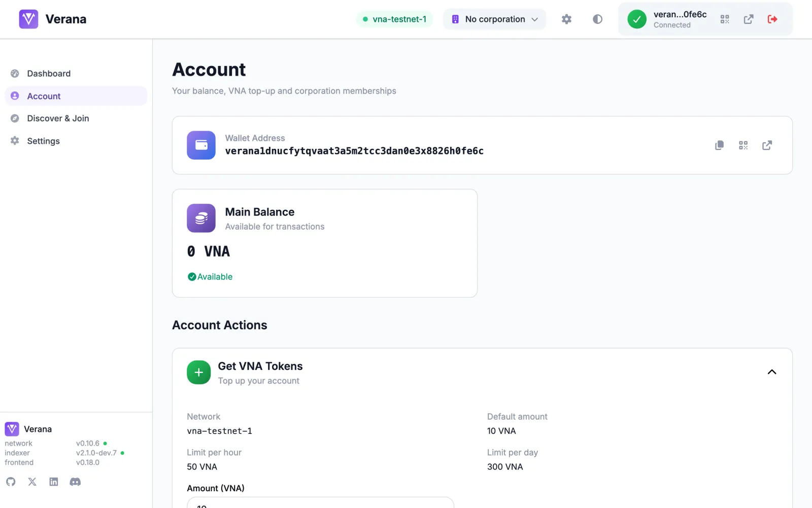
Task: Copy the wallet address
Action: pos(719,145)
